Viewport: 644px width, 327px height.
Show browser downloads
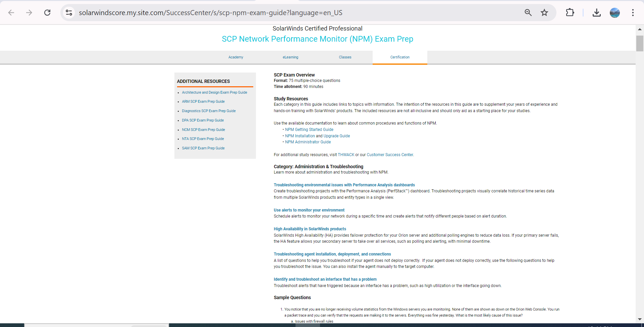(x=596, y=13)
